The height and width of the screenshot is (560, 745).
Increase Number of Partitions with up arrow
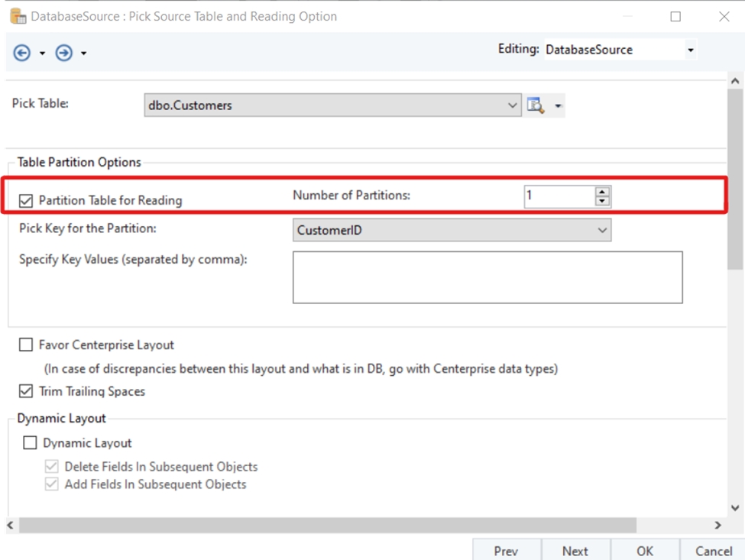(x=603, y=192)
